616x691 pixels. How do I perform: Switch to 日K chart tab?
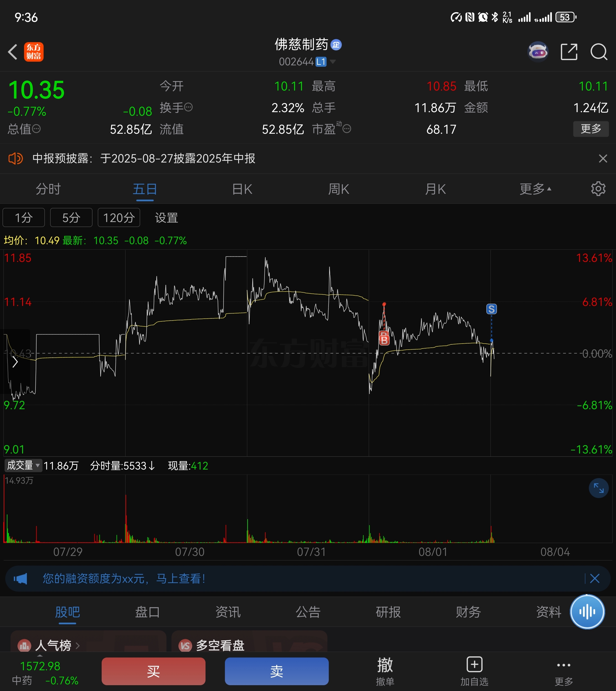pos(242,189)
